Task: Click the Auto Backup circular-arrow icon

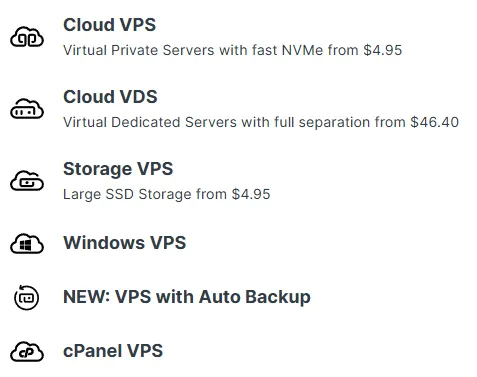Action: coord(26,297)
